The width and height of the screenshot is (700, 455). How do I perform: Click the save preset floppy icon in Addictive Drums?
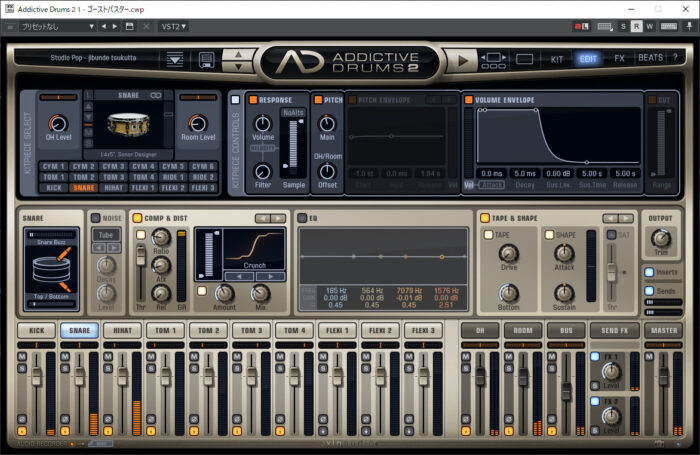(x=206, y=59)
